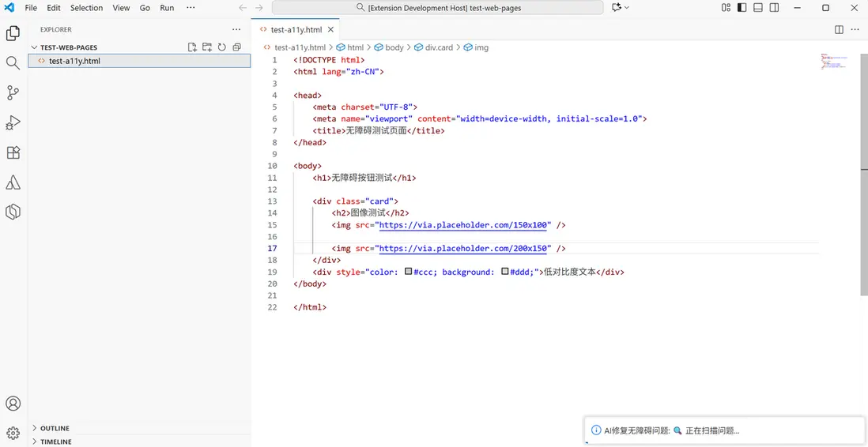868x447 pixels.
Task: Open the Extensions view
Action: click(13, 152)
